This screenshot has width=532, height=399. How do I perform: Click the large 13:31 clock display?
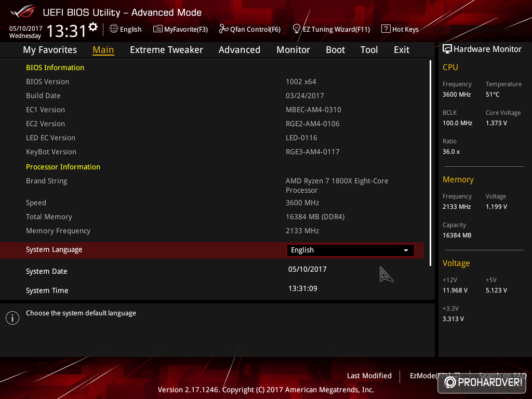coord(66,31)
